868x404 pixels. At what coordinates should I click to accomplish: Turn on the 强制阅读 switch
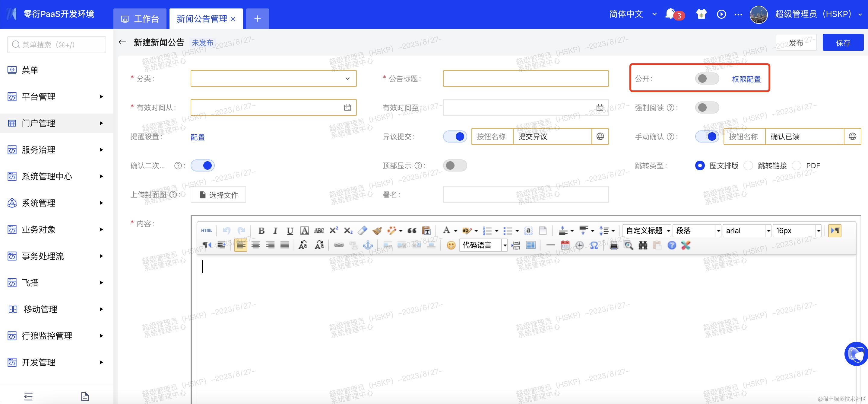[707, 107]
